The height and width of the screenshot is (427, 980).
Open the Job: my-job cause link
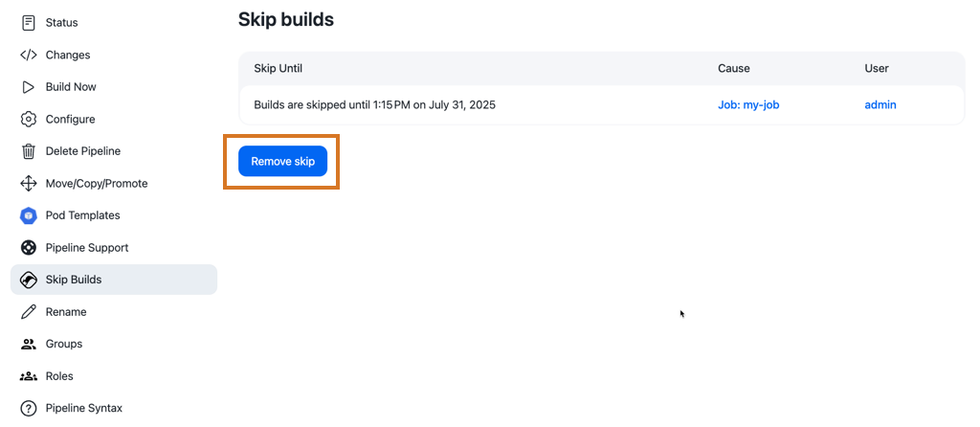pyautogui.click(x=748, y=105)
